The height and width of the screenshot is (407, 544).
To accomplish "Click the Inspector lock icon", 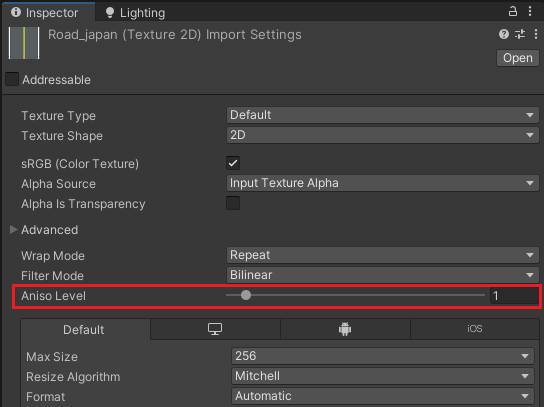I will coord(512,11).
